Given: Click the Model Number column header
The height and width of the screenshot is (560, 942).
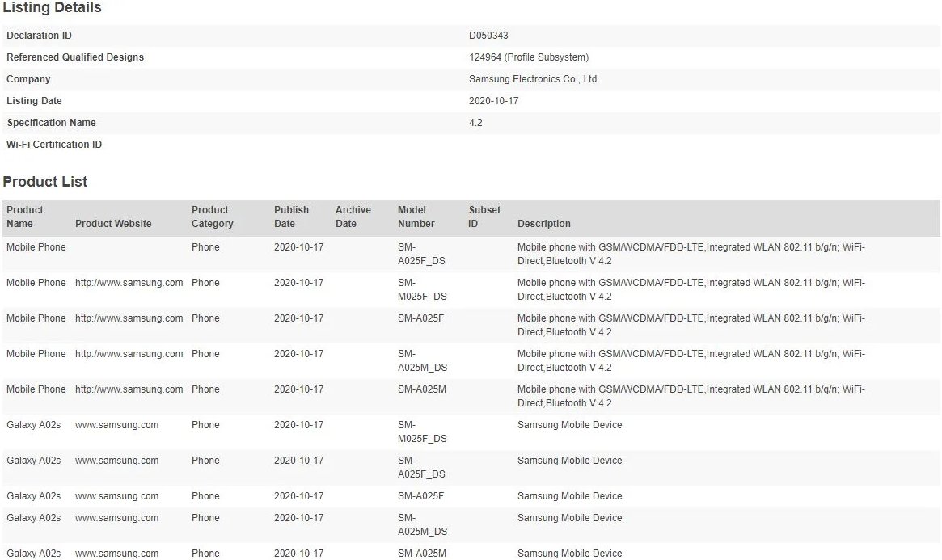Looking at the screenshot, I should click(416, 217).
